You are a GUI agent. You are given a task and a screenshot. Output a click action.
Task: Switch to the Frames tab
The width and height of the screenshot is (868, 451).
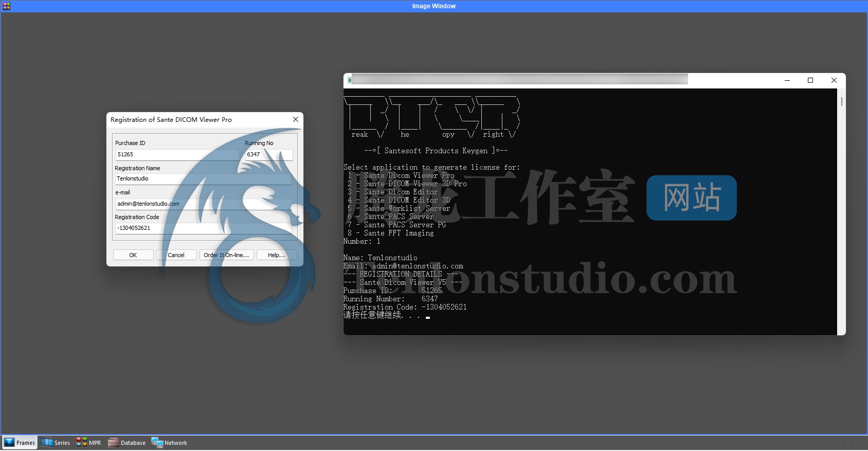[20, 442]
